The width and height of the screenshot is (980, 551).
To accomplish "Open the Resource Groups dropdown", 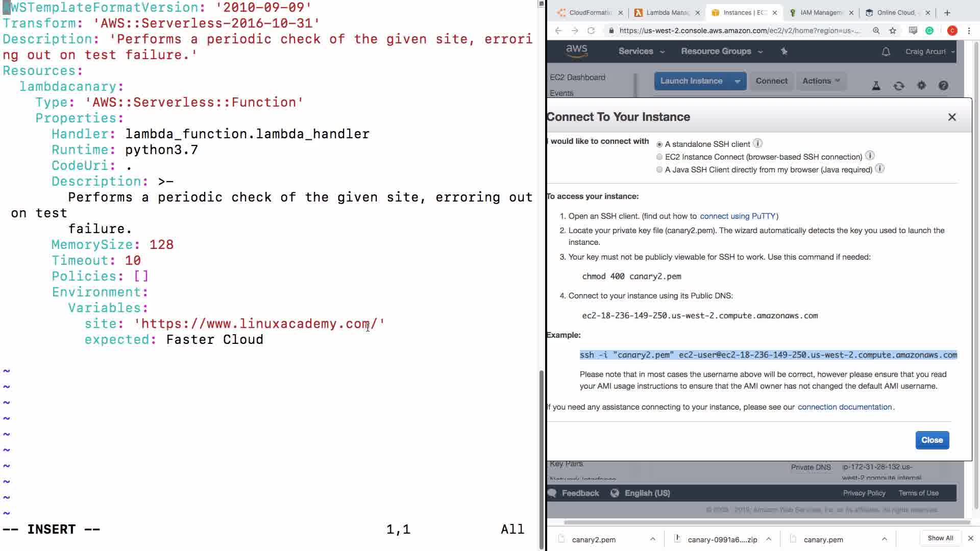I will point(721,52).
